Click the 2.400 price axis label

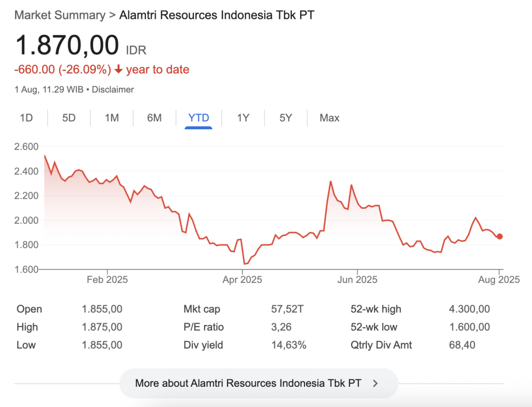[26, 171]
